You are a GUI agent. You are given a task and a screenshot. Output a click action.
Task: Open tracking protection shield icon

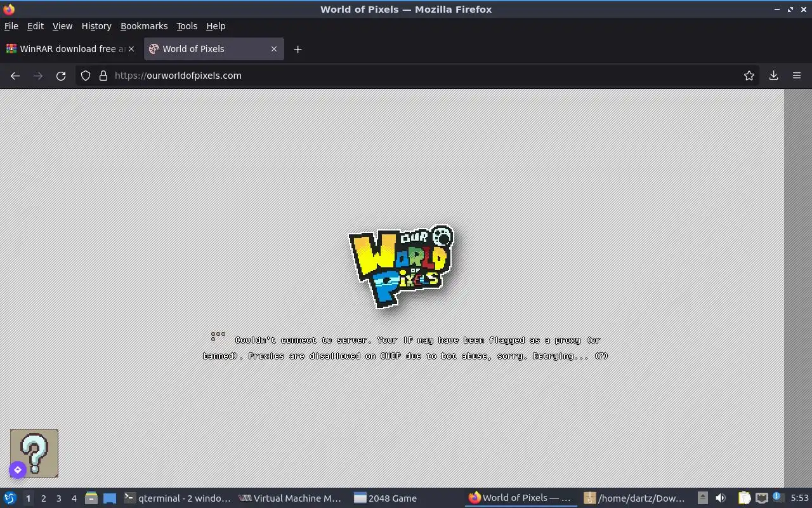[86, 76]
